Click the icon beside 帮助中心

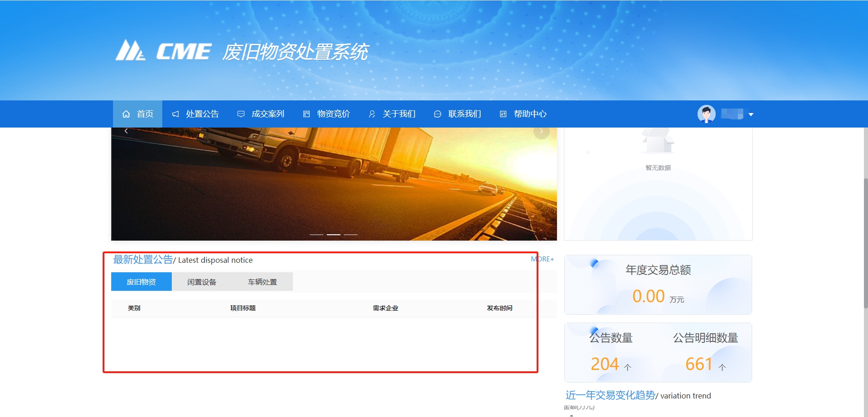(503, 114)
